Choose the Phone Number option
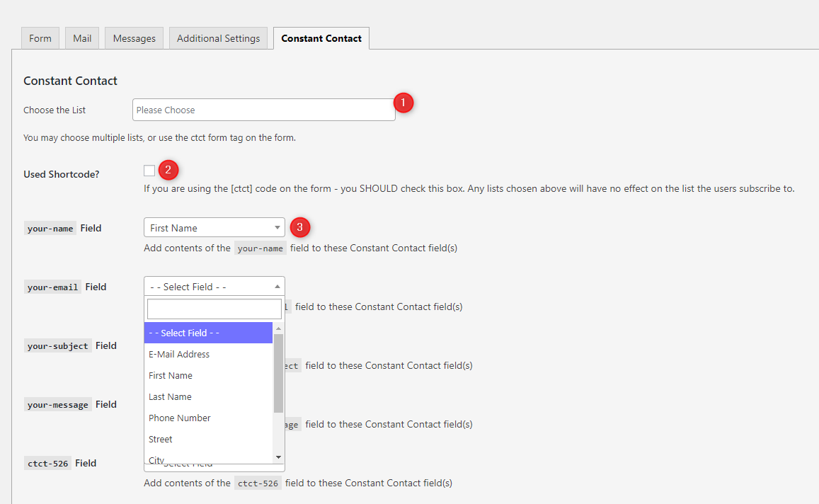819x504 pixels. coord(208,418)
